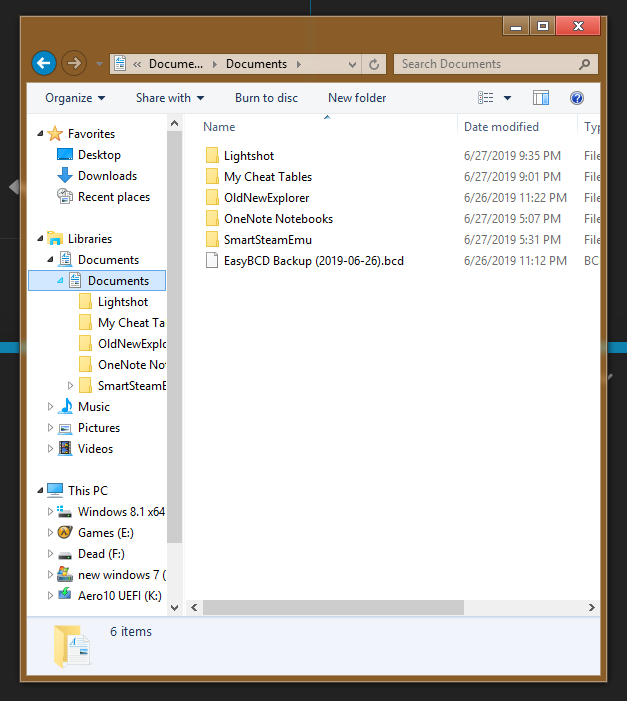Open the Windows 8.1 x64 drive

click(121, 511)
